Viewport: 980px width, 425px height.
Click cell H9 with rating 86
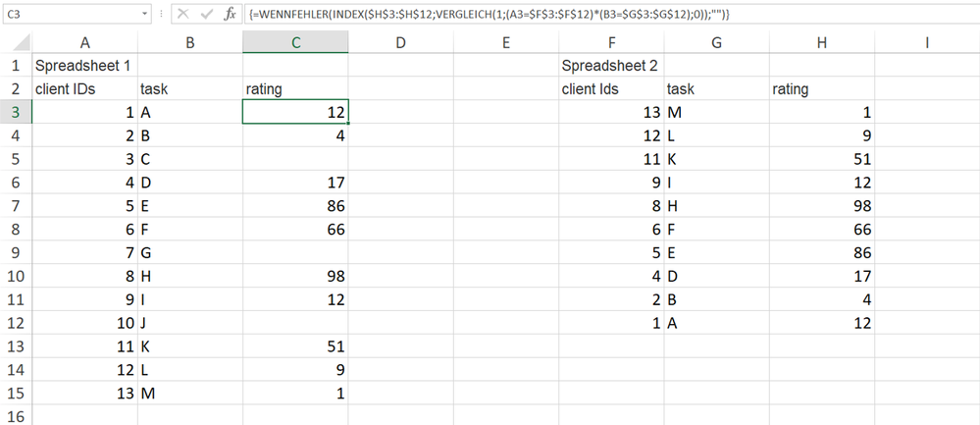coord(822,253)
